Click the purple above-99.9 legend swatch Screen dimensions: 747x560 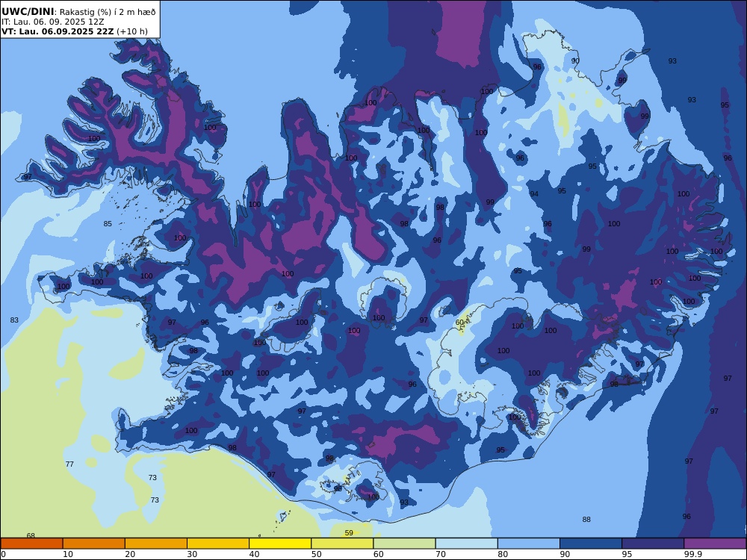(x=715, y=544)
